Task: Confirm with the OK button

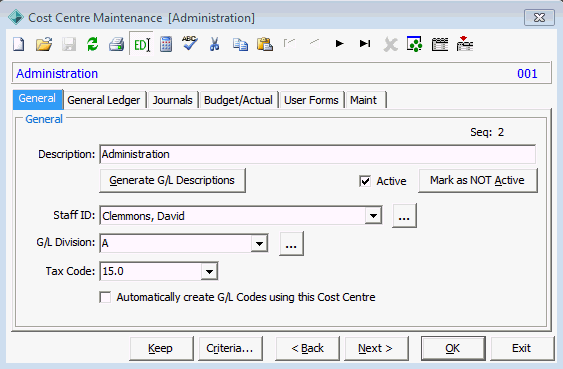Action: [453, 348]
